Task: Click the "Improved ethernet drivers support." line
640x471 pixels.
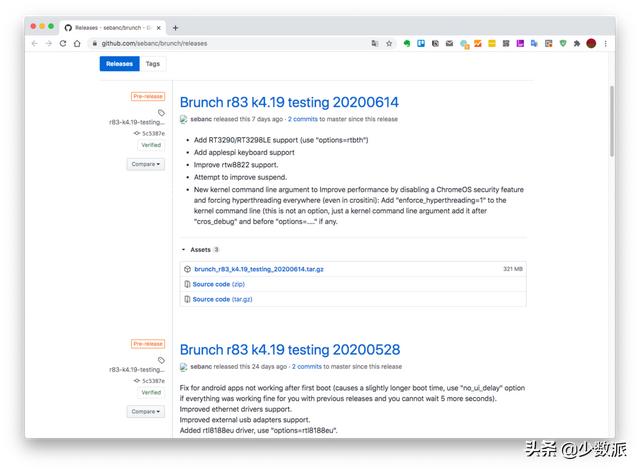Action: point(236,409)
